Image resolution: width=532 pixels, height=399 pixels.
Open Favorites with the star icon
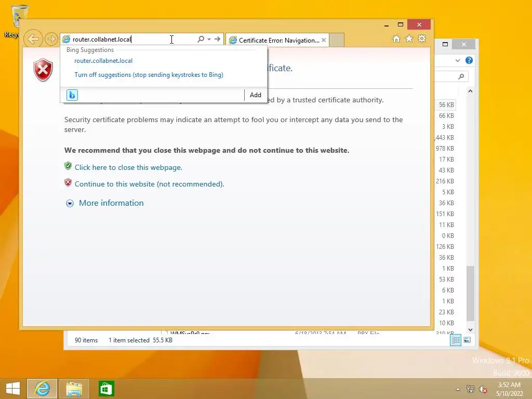(x=409, y=39)
